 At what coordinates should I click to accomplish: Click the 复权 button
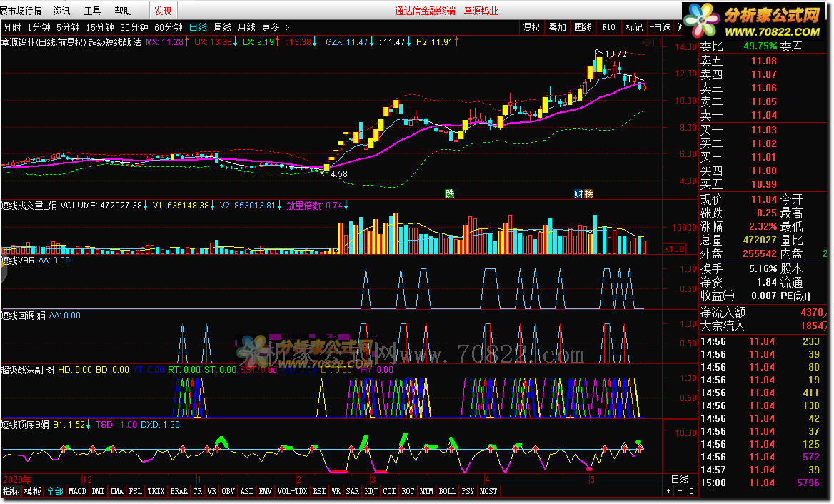(x=531, y=27)
